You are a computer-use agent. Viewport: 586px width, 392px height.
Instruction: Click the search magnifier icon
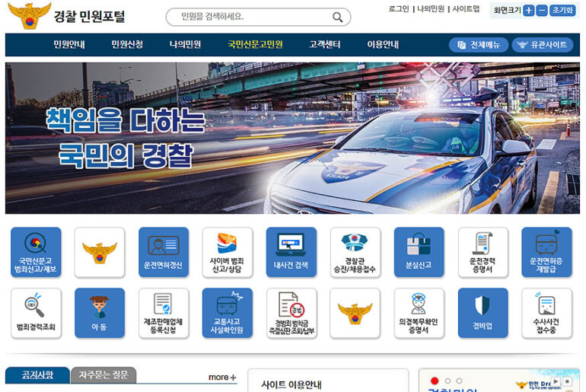(338, 18)
